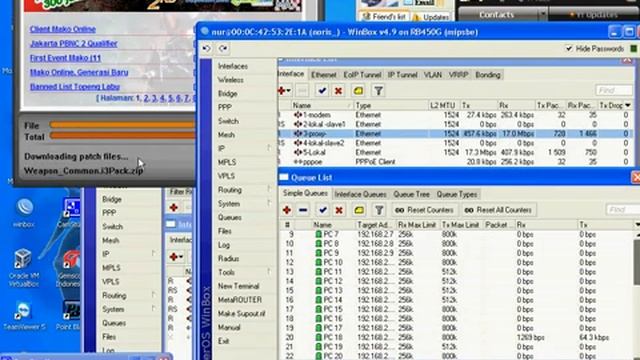Screen dimensions: 640x360
Task: Select the 3-proxy interface row
Action: coord(456,134)
